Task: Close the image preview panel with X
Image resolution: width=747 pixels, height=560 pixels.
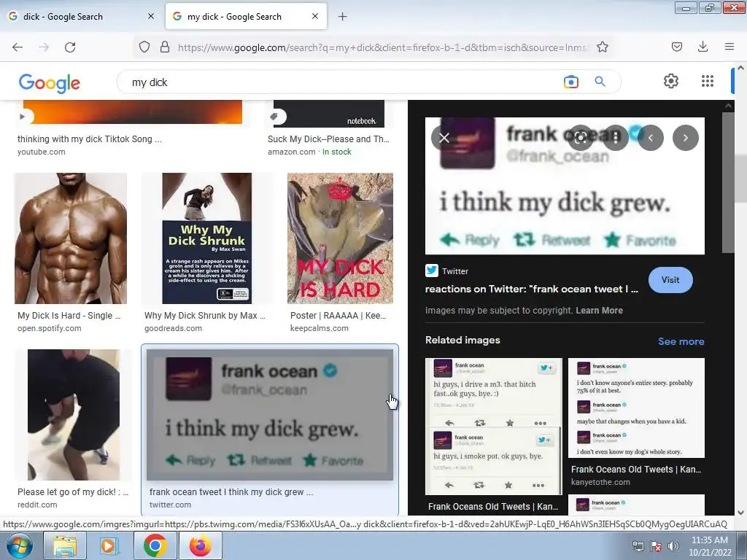Action: click(x=444, y=138)
